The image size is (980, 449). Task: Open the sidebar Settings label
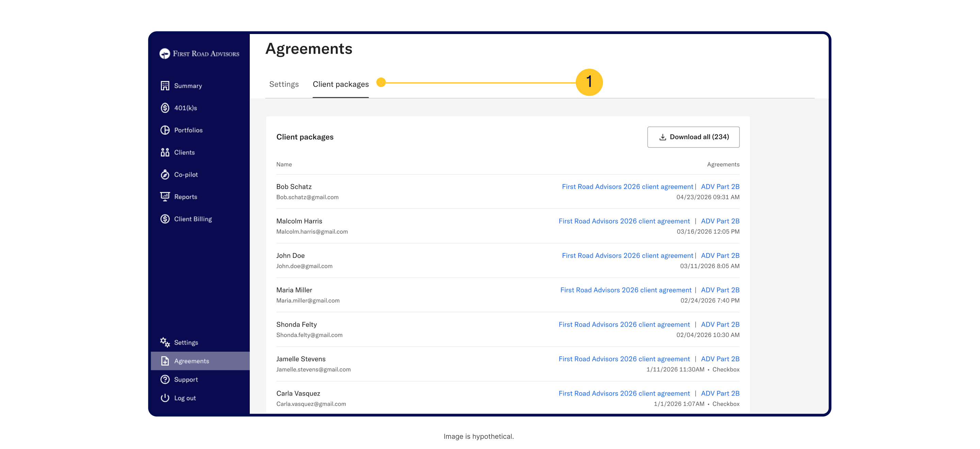(186, 343)
